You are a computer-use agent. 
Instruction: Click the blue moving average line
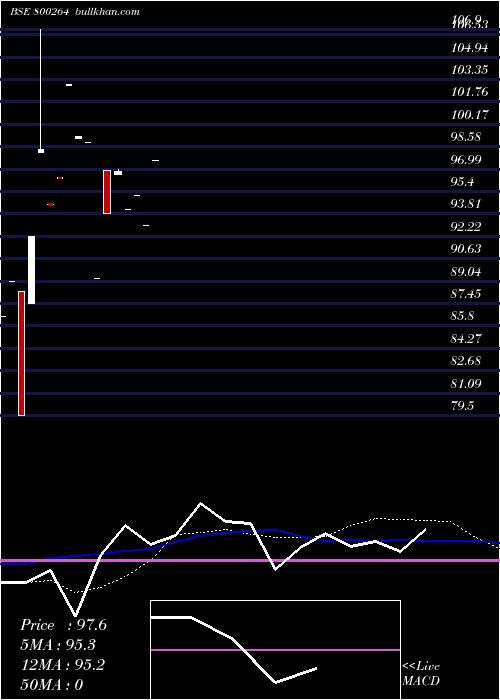coord(250,546)
